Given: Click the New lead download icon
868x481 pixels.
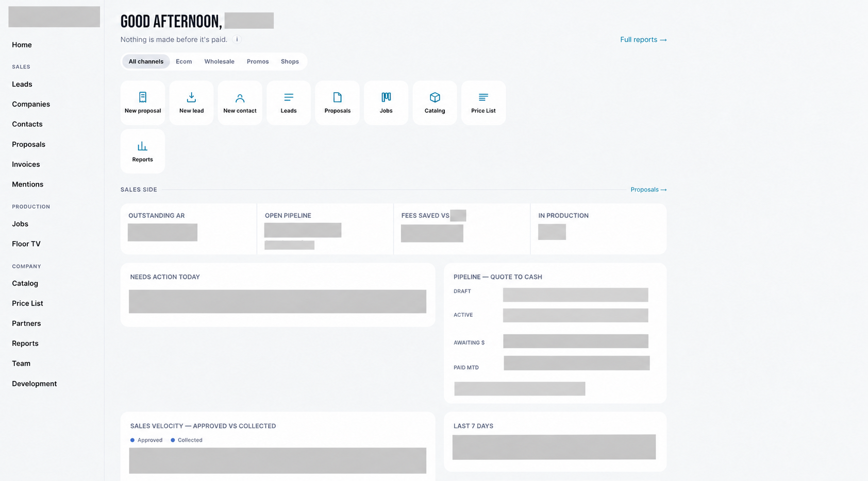Looking at the screenshot, I should pos(191,97).
